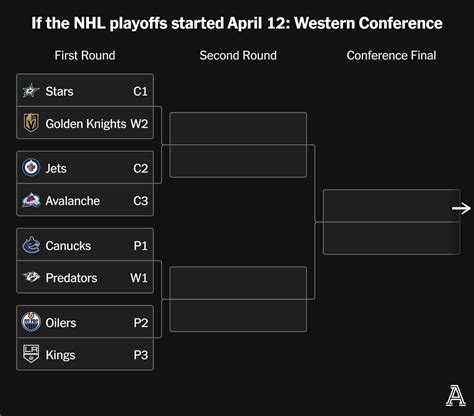This screenshot has height=416, width=474.
Task: Click the Kings shield logo
Action: pos(31,354)
